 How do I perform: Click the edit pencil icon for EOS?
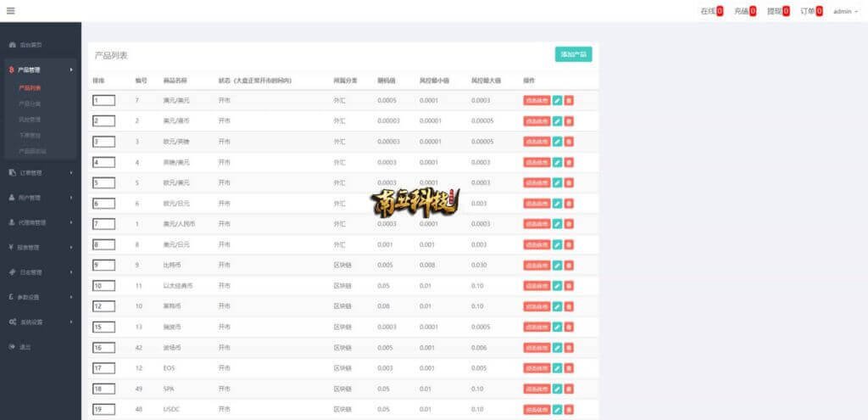[557, 368]
